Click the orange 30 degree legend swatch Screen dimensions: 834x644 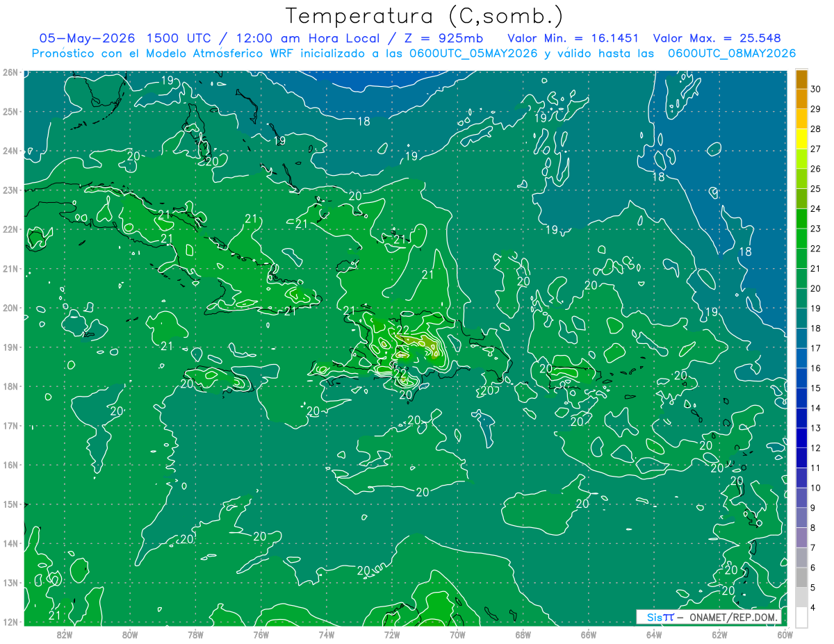pos(801,80)
